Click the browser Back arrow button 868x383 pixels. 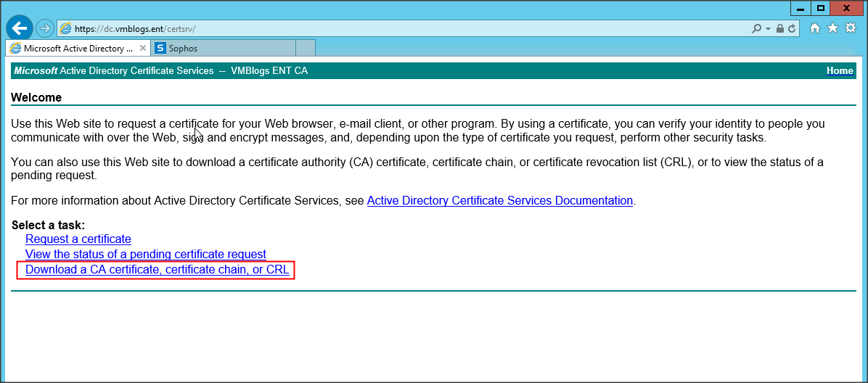[x=20, y=28]
